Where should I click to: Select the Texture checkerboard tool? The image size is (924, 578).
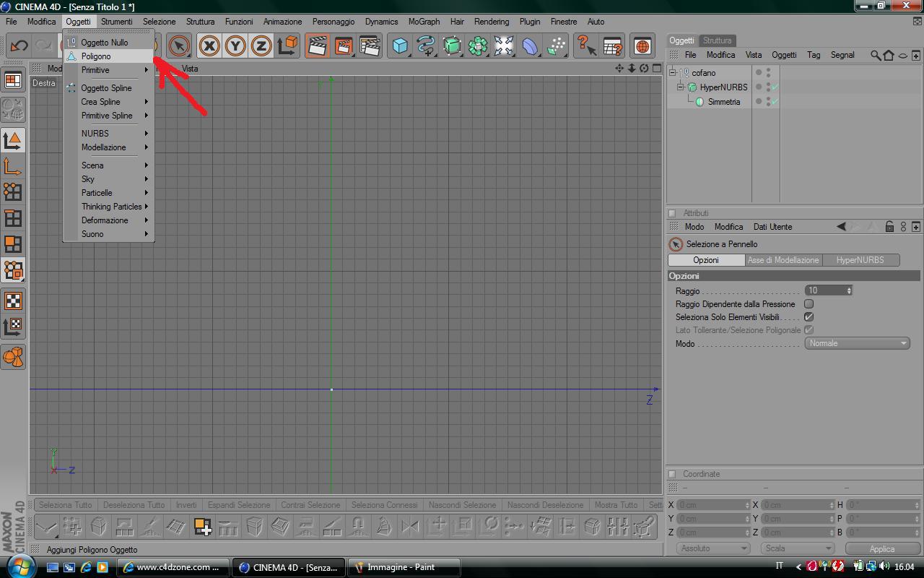pos(13,301)
